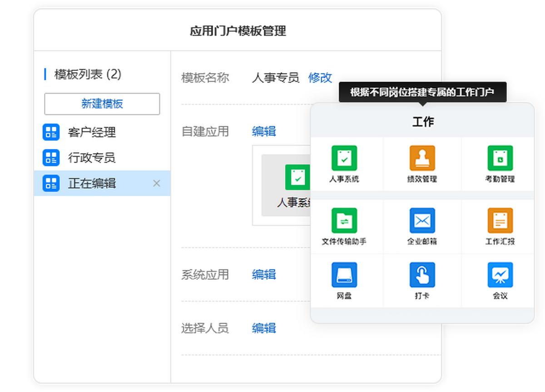Viewport: 545px width, 392px height.
Task: Remove 正在编辑 via its X button
Action: (156, 184)
